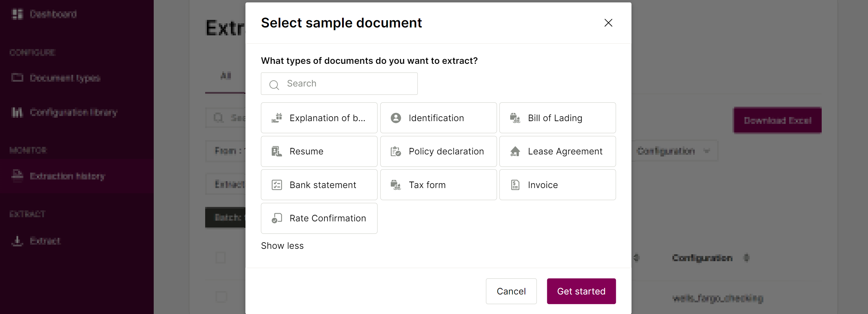Click the Bill of Lading icon
Screen dimensions: 868x314
(515, 118)
